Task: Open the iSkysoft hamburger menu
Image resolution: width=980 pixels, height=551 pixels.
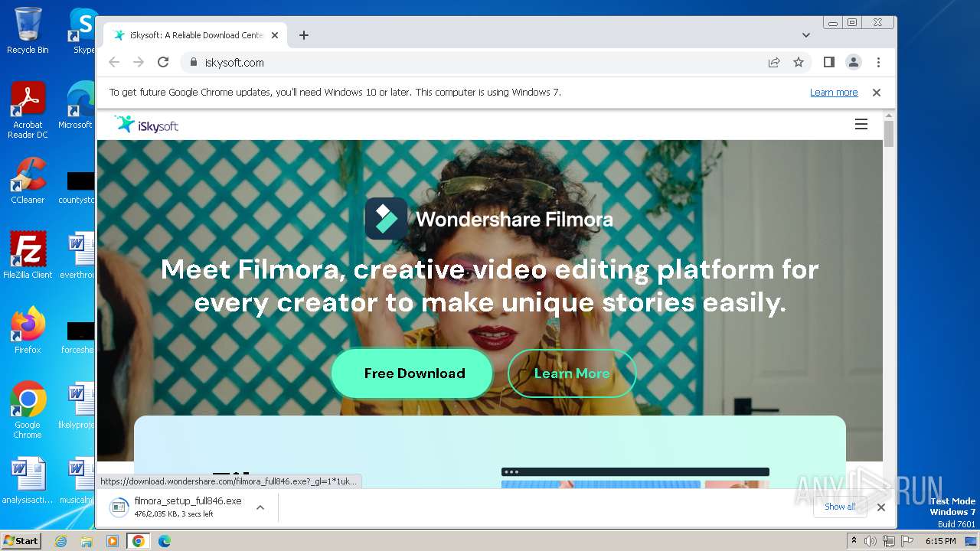Action: [x=861, y=124]
